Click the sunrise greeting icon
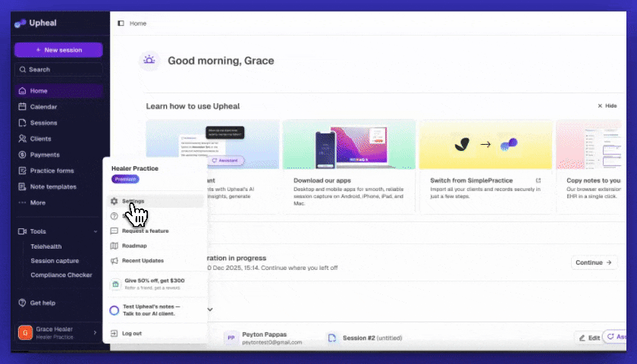This screenshot has height=364, width=637. (149, 61)
